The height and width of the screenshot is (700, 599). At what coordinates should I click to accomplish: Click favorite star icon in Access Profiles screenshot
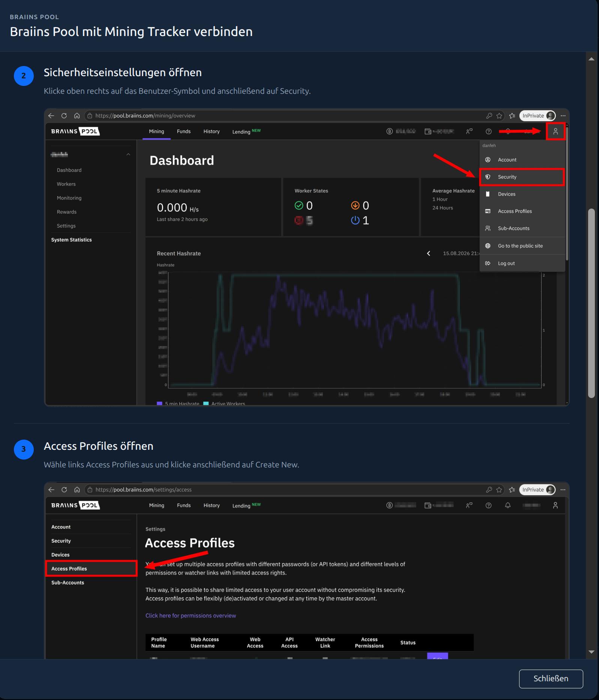(x=499, y=490)
